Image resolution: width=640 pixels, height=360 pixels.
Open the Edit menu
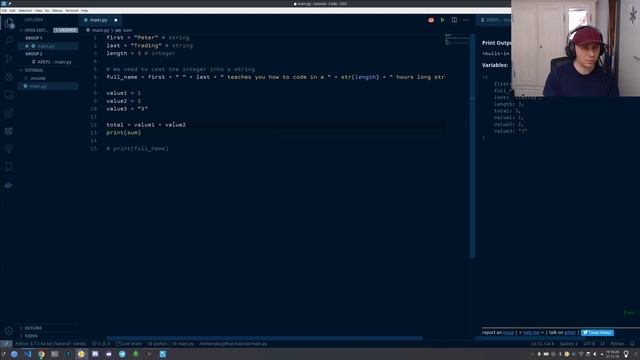[13, 11]
